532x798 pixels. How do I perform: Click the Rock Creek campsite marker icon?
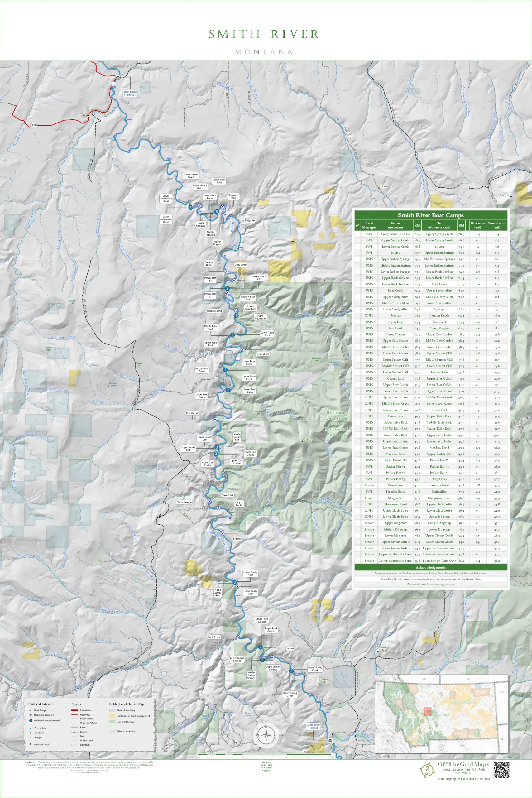[x=238, y=637]
